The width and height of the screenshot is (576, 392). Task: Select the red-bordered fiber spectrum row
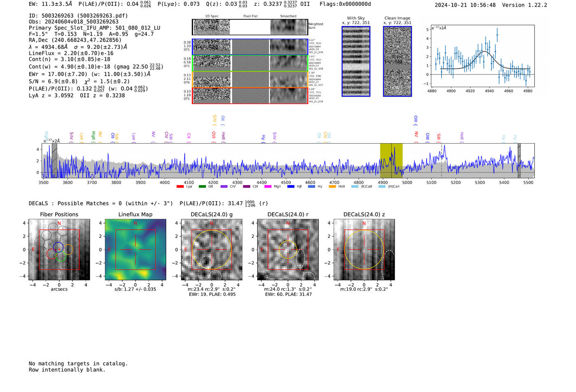(x=250, y=95)
